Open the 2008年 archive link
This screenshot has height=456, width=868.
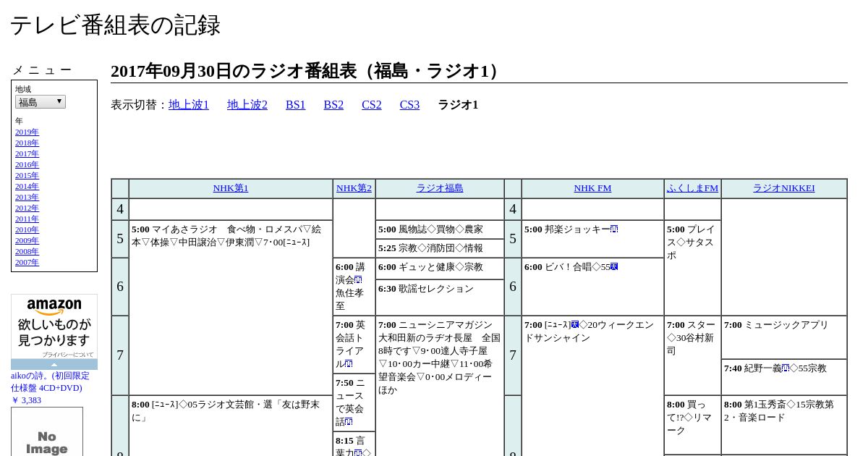27,251
